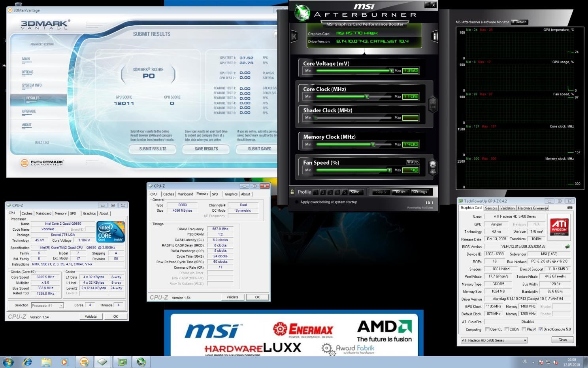Open the Hardware Giveaway tab in GPU-Z
Screen dimensions: 588x368
[533, 208]
